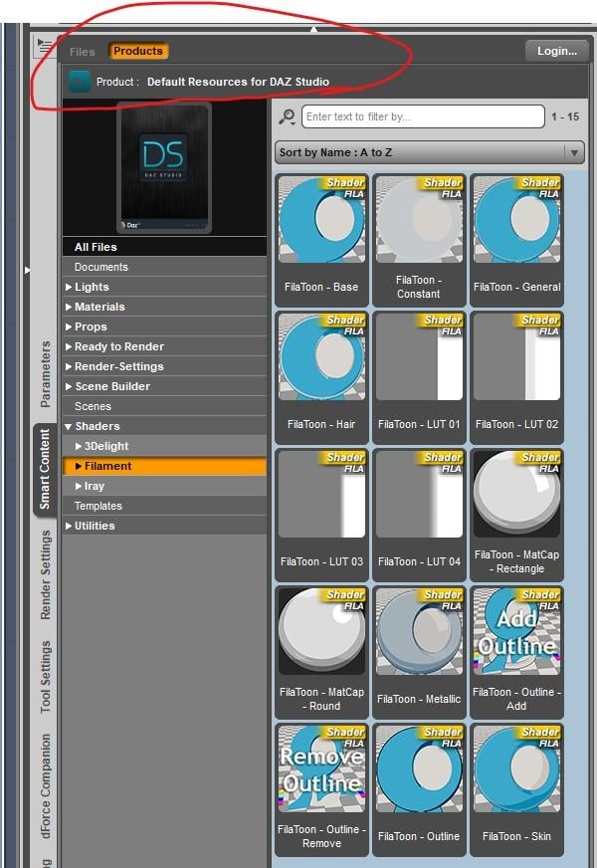Select the FilaToon - Outline - Remove shader

[321, 788]
